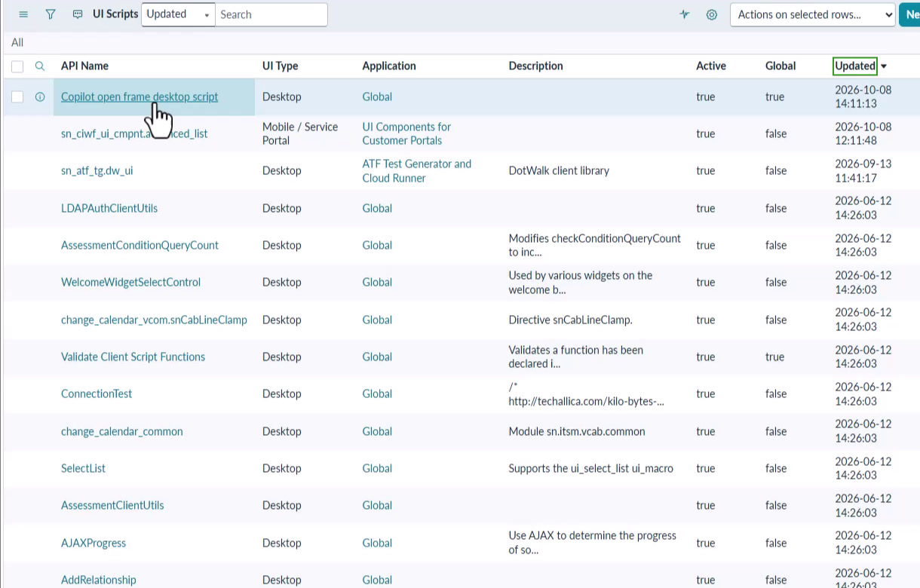This screenshot has height=588, width=920.
Task: Open AssessmentConditionQueryCount script
Action: point(140,245)
